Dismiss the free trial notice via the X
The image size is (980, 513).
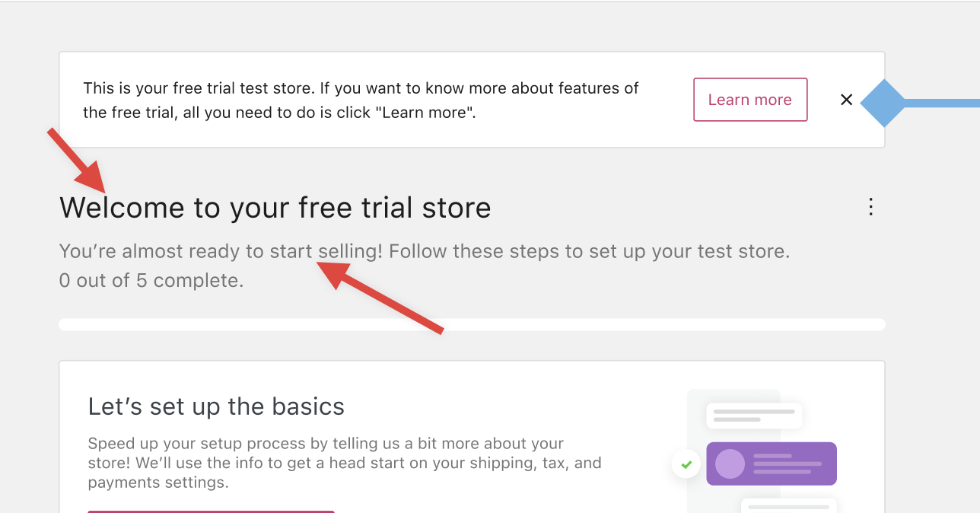point(846,99)
